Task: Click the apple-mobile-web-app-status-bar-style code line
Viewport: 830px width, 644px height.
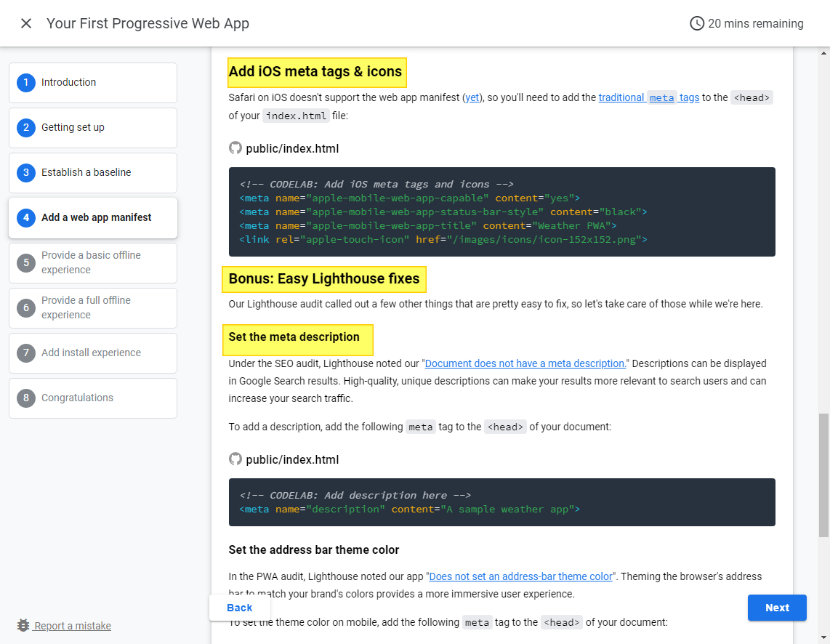Action: pos(443,212)
